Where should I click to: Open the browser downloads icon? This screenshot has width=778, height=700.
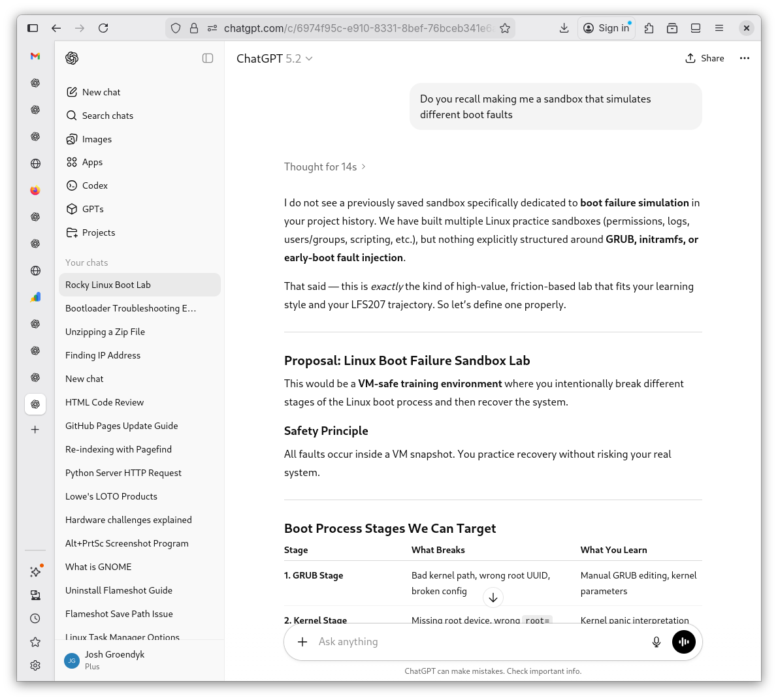(564, 28)
